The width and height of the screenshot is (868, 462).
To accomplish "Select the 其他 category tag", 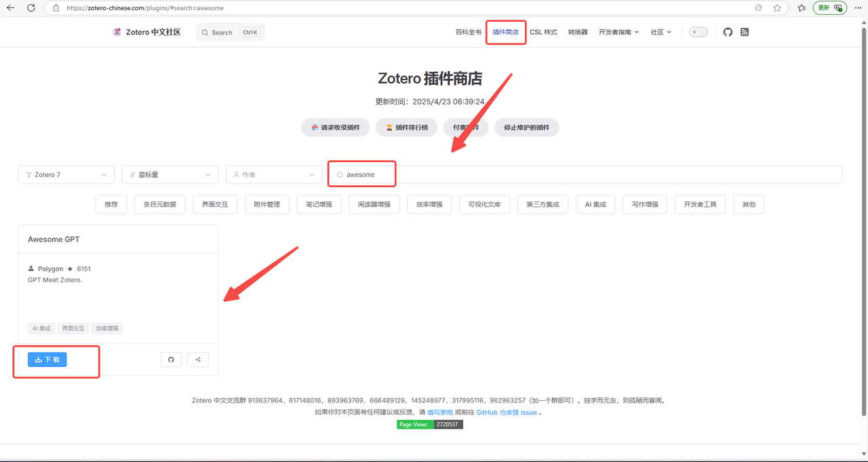I will [749, 204].
